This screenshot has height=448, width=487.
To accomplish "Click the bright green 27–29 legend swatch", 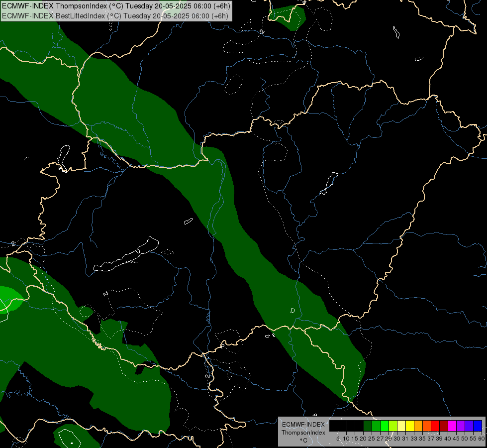I will [x=385, y=426].
